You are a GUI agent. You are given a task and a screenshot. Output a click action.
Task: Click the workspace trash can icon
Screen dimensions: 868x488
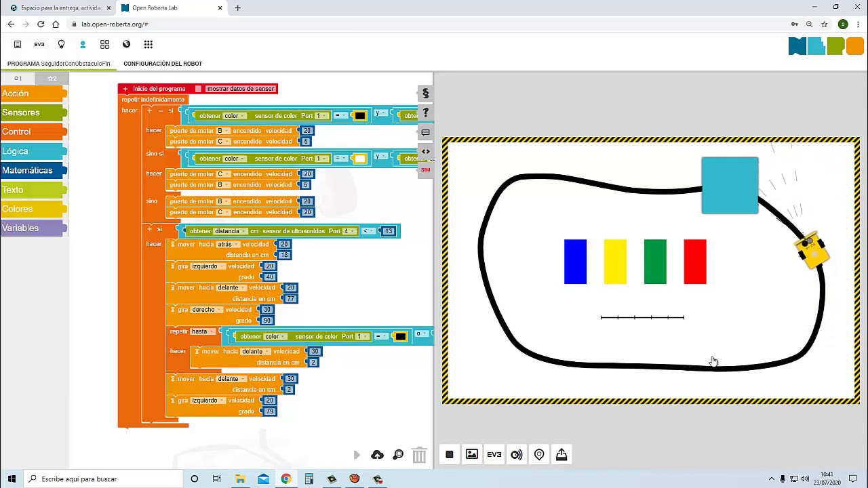pyautogui.click(x=419, y=455)
